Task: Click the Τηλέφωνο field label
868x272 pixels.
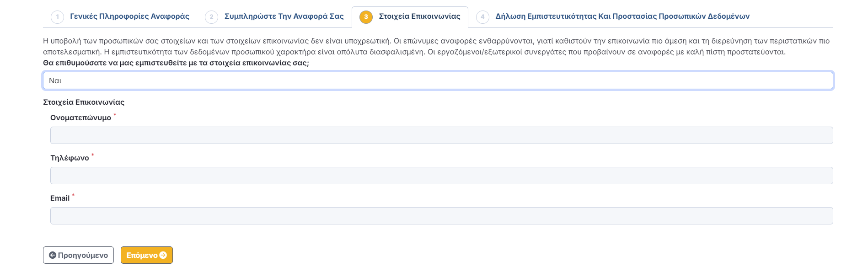Action: pos(70,158)
